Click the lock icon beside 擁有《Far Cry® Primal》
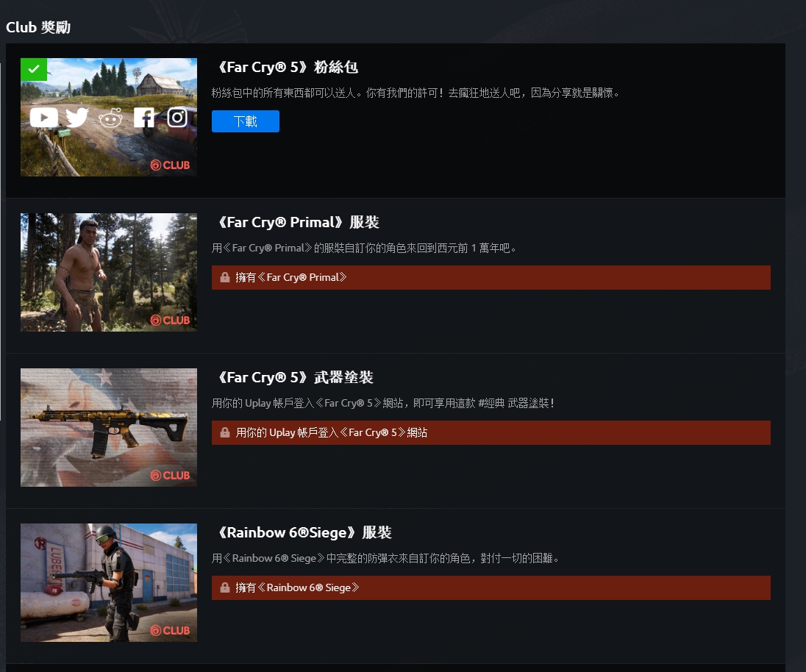806x672 pixels. tap(224, 277)
